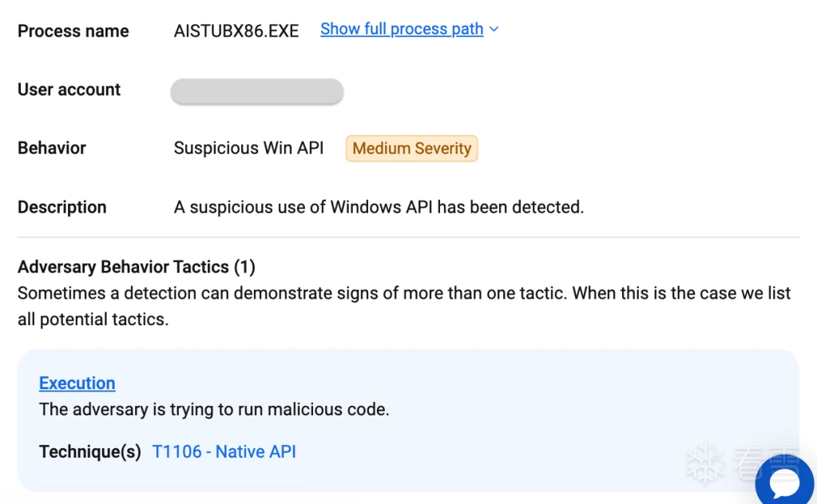Select the redacted User account field
The image size is (817, 504).
pos(256,91)
